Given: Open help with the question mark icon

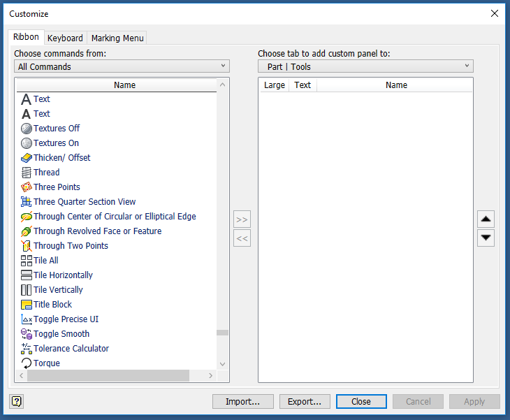Looking at the screenshot, I should click(x=16, y=401).
